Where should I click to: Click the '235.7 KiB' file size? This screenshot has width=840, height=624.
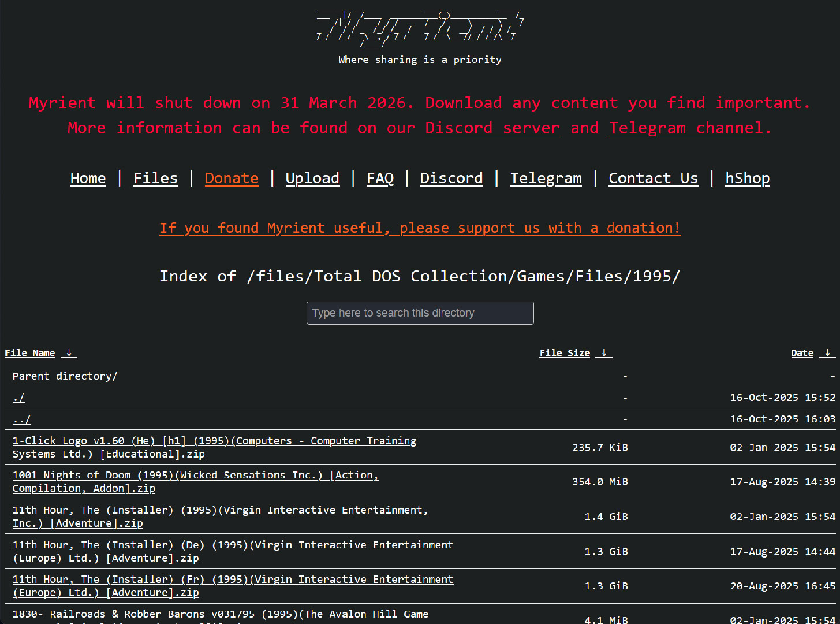coord(600,447)
